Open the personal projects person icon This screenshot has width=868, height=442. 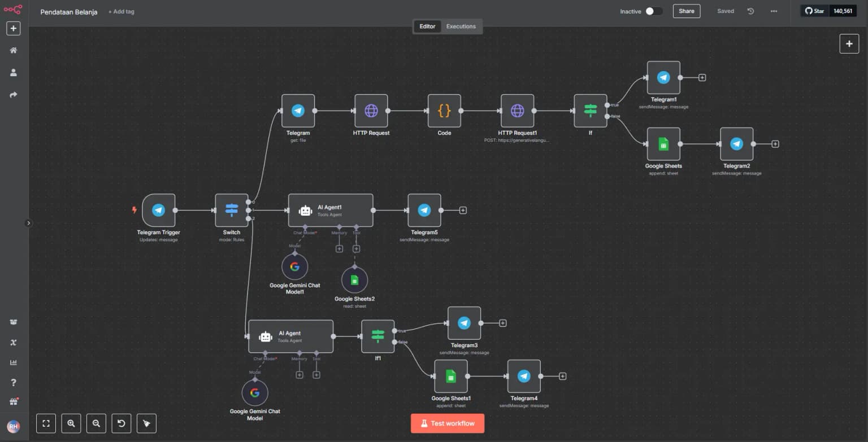(14, 72)
